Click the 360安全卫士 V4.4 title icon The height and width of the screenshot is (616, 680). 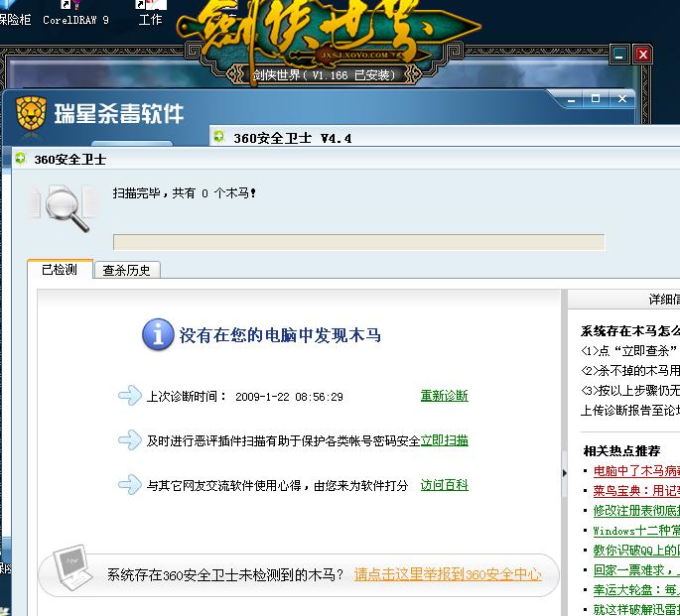(x=219, y=137)
